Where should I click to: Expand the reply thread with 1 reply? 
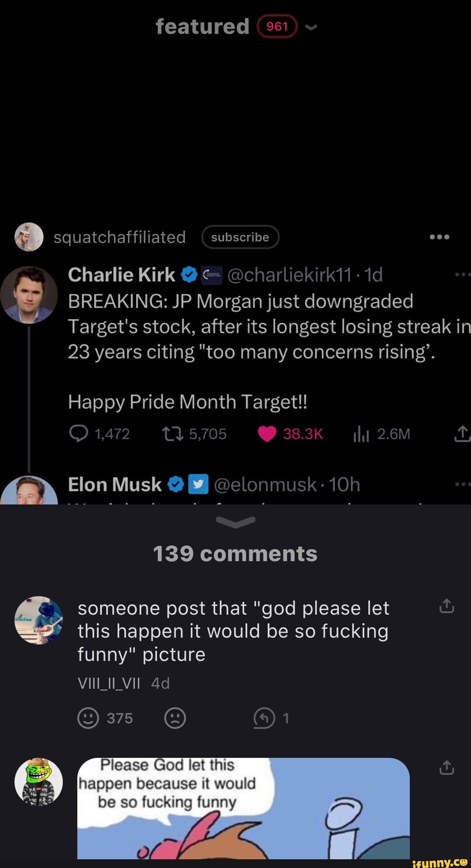pos(265,718)
